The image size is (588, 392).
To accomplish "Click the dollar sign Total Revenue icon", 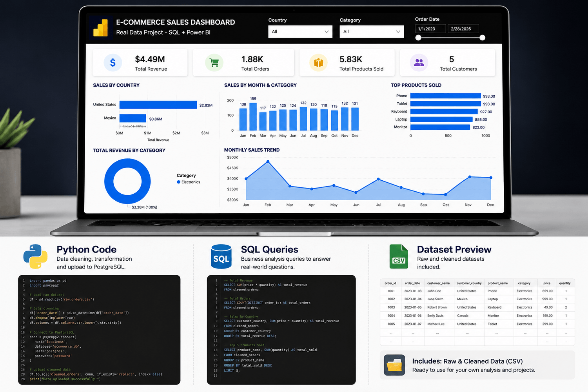I will (113, 63).
